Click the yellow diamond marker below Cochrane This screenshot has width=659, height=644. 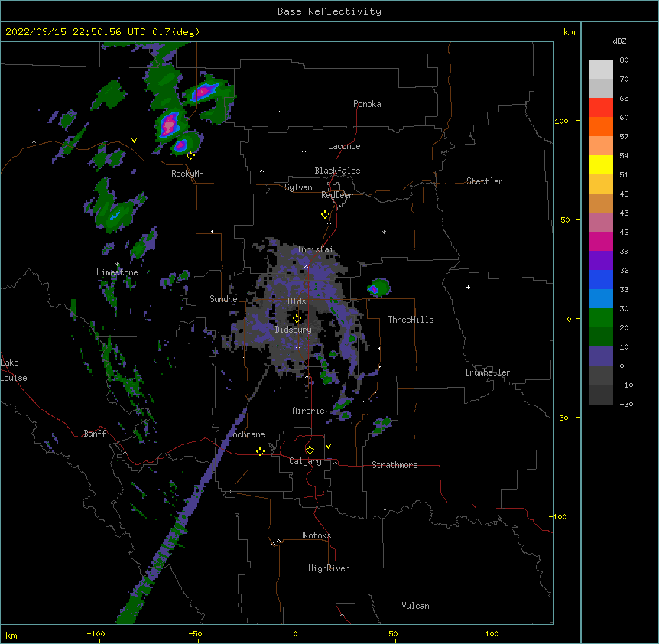tap(260, 451)
